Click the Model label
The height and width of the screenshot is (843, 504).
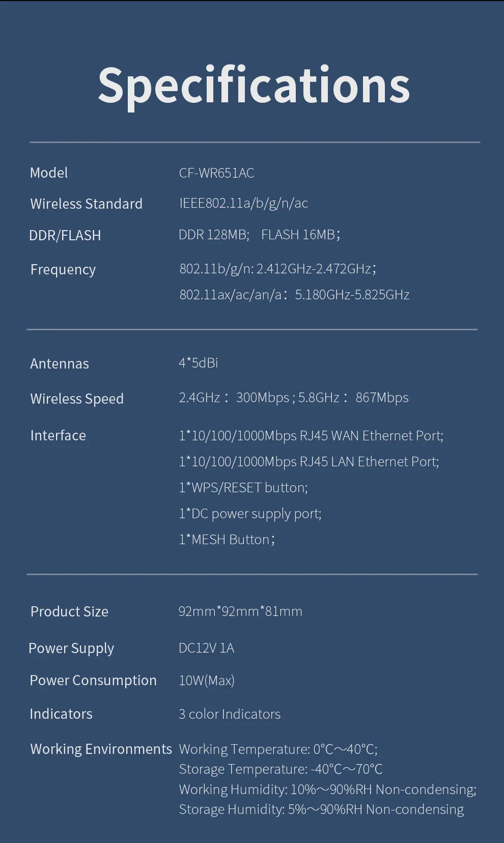point(49,173)
